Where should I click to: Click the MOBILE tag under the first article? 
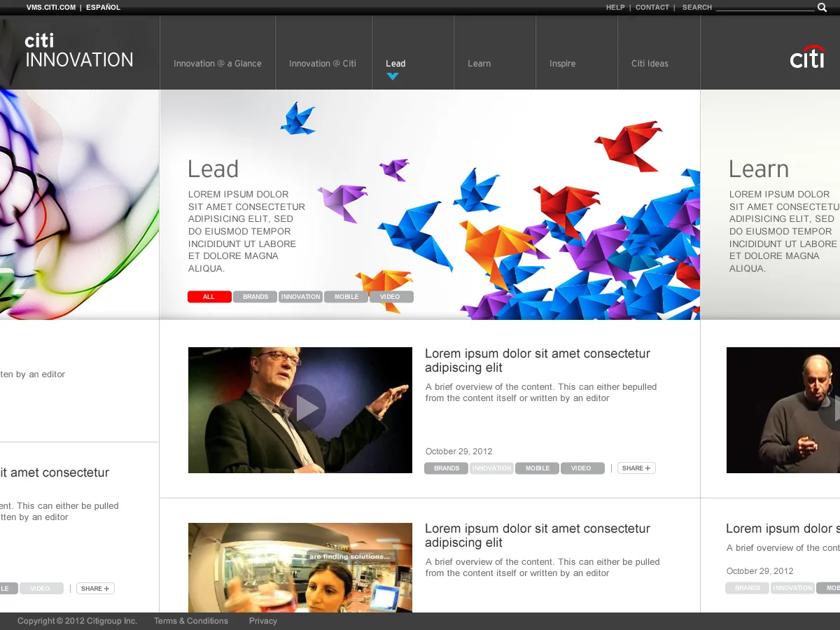(537, 468)
